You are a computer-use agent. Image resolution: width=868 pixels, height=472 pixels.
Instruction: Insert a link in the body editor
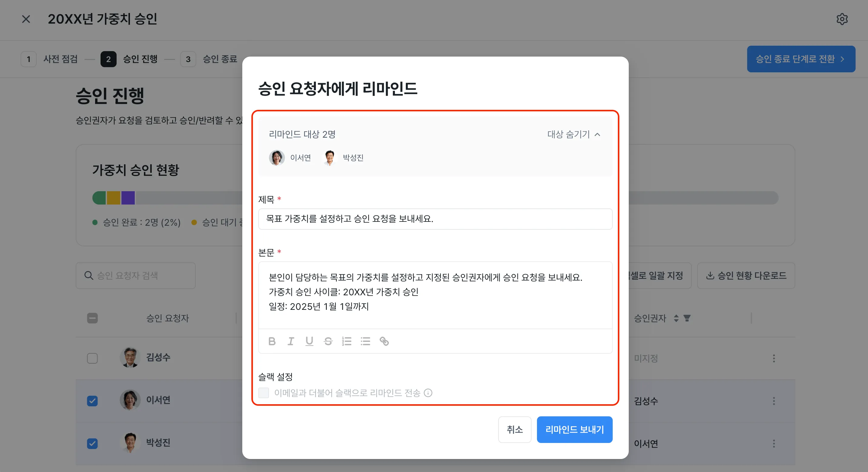click(x=384, y=341)
